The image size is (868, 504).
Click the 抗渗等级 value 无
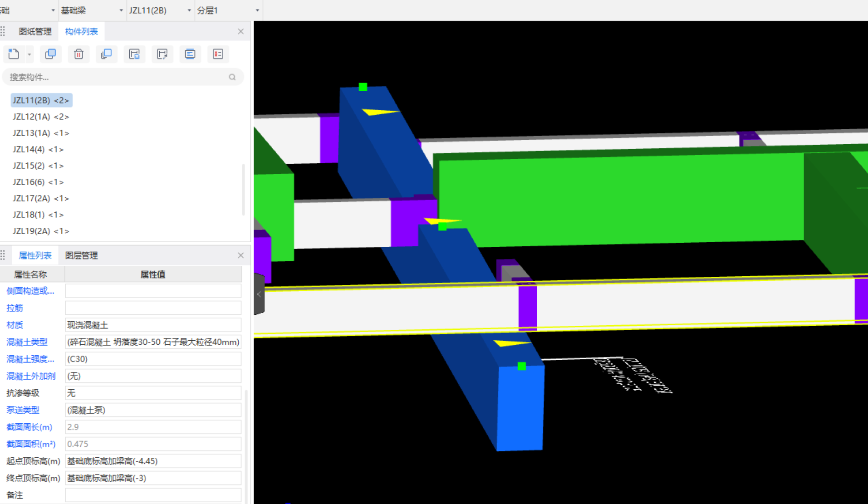pos(153,393)
